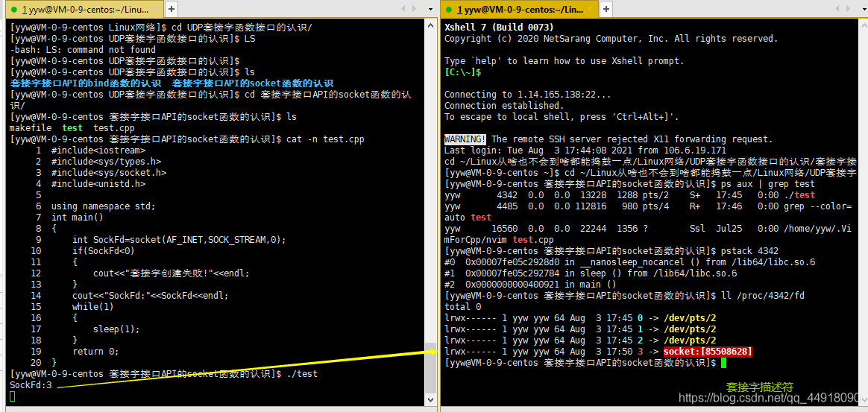Click the 'sleep(1);' code line
The width and height of the screenshot is (868, 412).
coord(117,329)
